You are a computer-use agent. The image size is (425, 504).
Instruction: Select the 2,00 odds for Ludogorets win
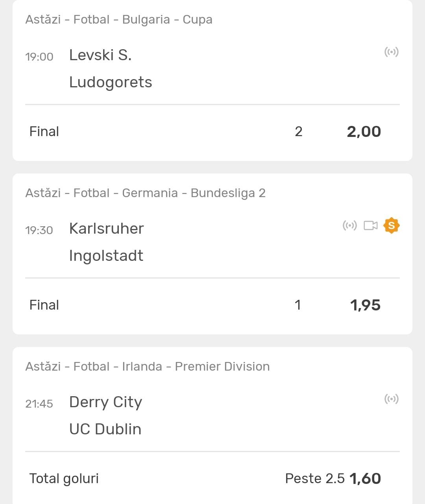coord(364,131)
